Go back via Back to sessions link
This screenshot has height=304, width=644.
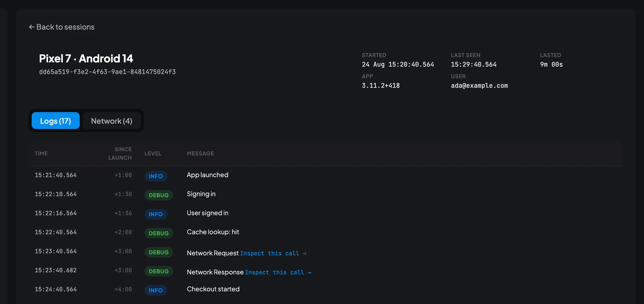pyautogui.click(x=61, y=27)
